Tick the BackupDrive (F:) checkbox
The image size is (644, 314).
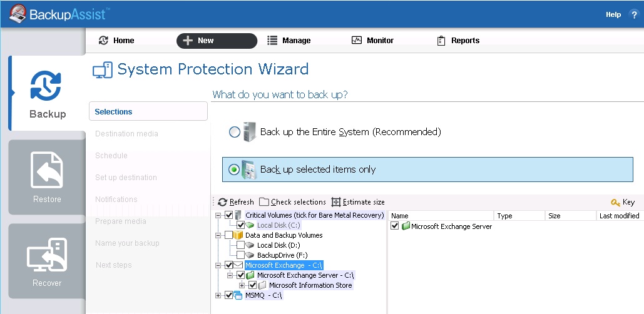pos(241,255)
